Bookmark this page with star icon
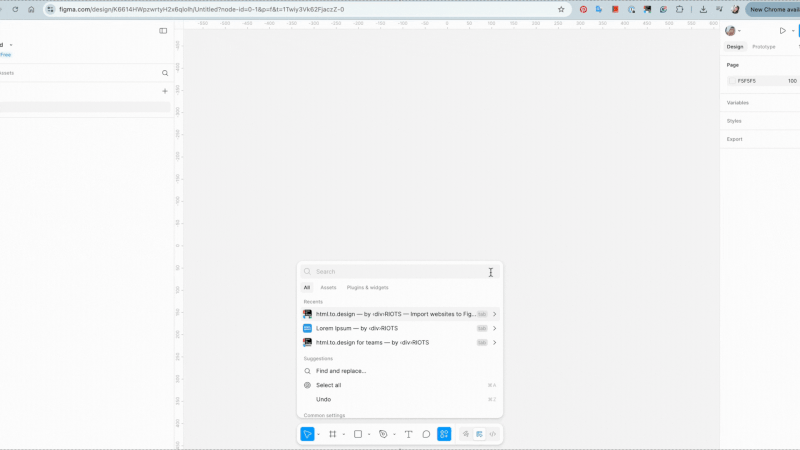The image size is (800, 450). pyautogui.click(x=561, y=9)
